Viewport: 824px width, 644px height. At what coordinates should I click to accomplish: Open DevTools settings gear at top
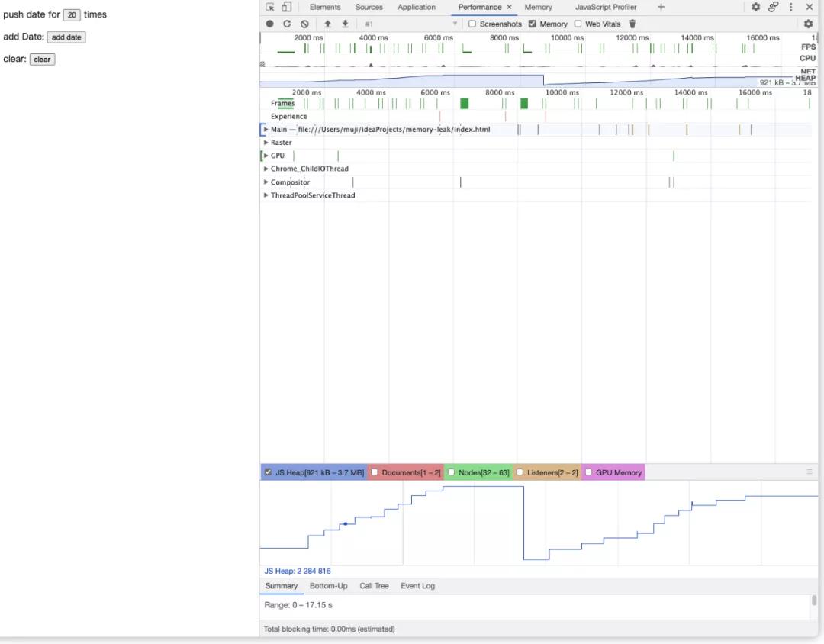(x=755, y=7)
